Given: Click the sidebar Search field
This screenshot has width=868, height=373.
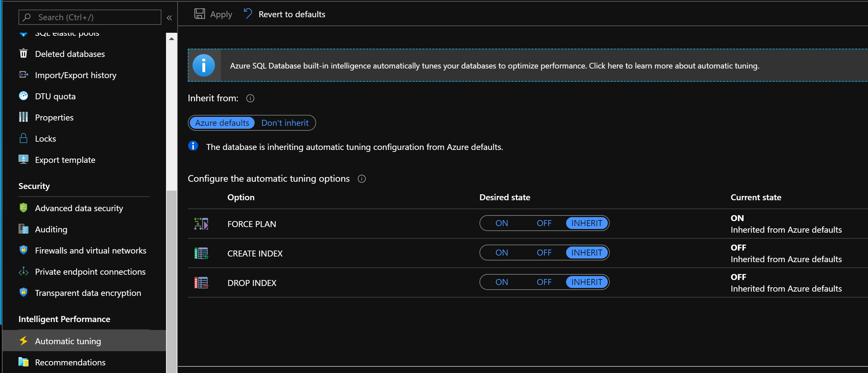Looking at the screenshot, I should tap(94, 17).
